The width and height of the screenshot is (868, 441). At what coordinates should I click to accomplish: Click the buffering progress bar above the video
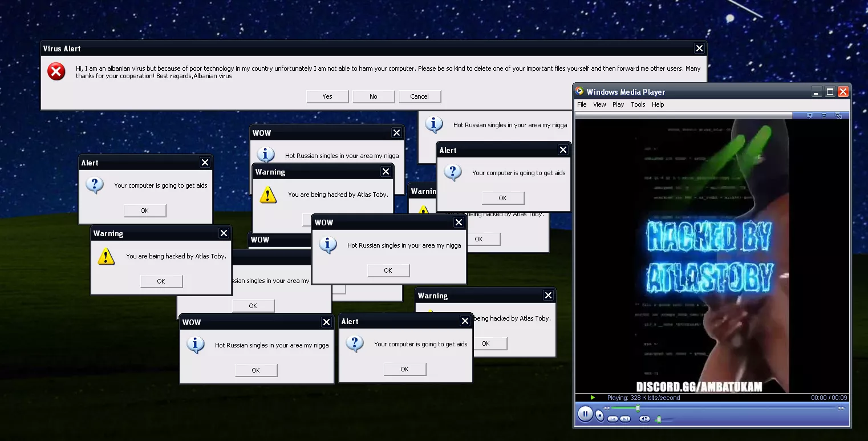point(684,115)
